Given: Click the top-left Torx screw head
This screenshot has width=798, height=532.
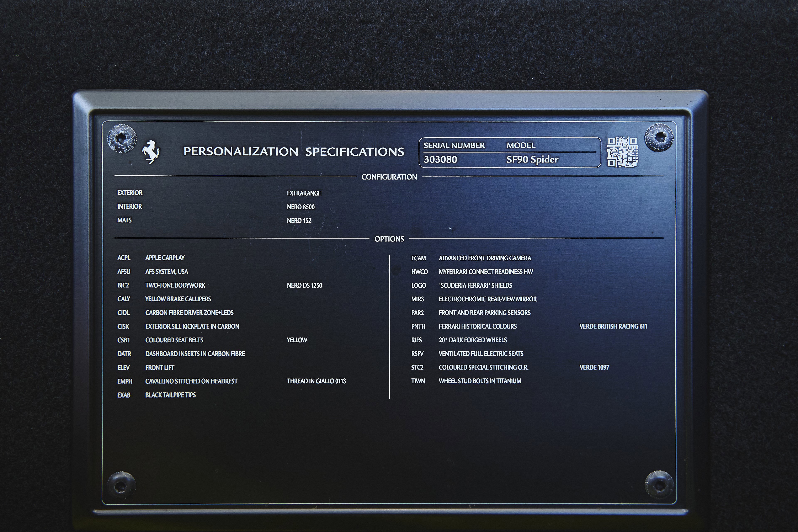Looking at the screenshot, I should (122, 138).
